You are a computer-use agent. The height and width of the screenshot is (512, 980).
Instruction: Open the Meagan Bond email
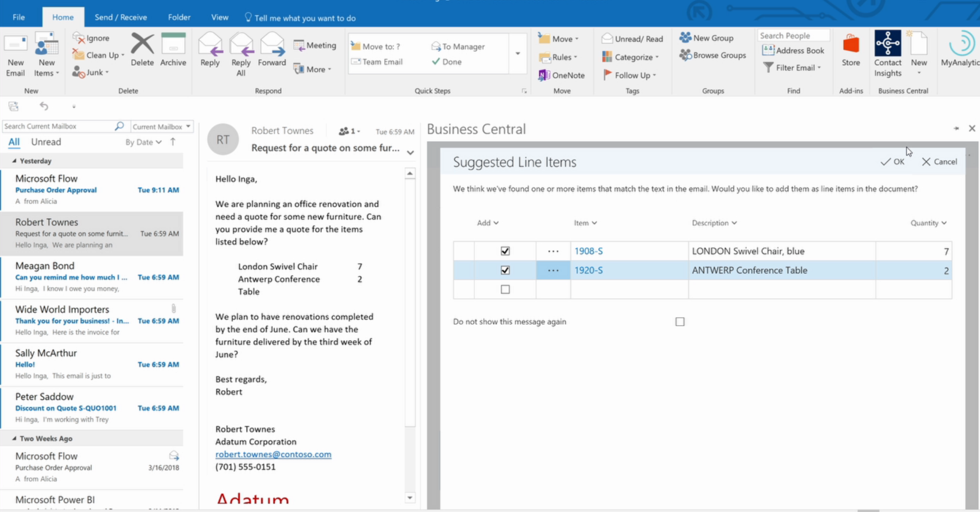[92, 277]
